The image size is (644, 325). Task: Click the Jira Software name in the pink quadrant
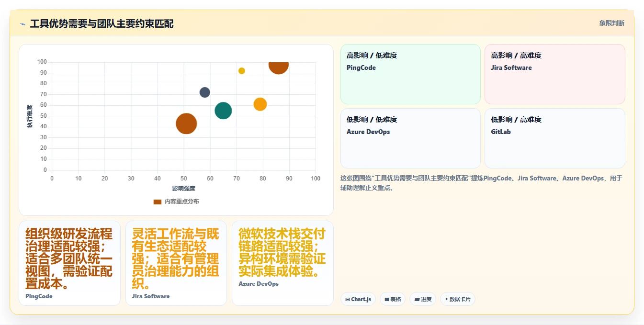[511, 68]
